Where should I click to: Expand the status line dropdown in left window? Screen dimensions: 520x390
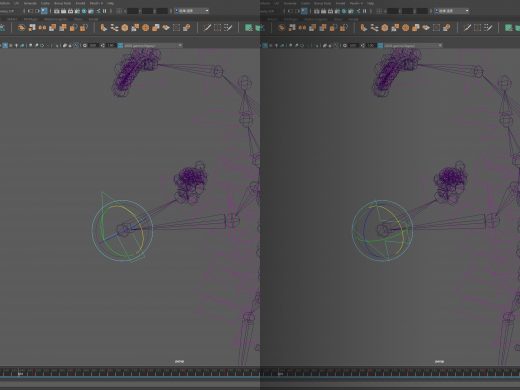[x=192, y=11]
